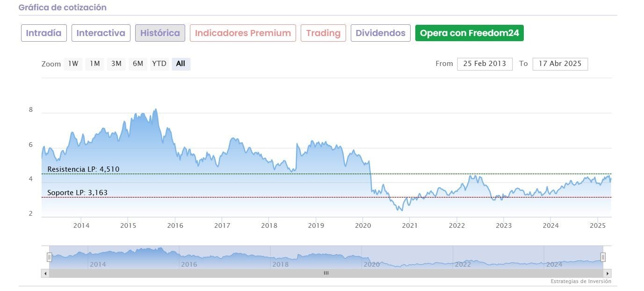
Task: Select the Histórica tab
Action: [160, 33]
